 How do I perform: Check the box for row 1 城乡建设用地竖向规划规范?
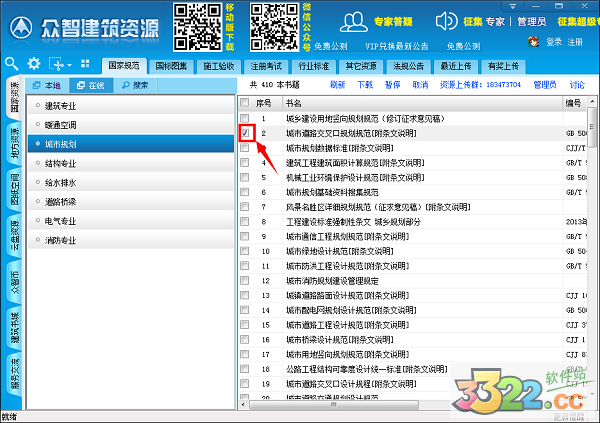[245, 118]
